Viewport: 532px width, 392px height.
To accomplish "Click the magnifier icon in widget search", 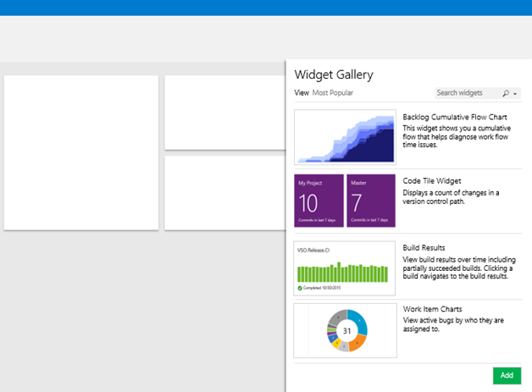I will (x=506, y=93).
